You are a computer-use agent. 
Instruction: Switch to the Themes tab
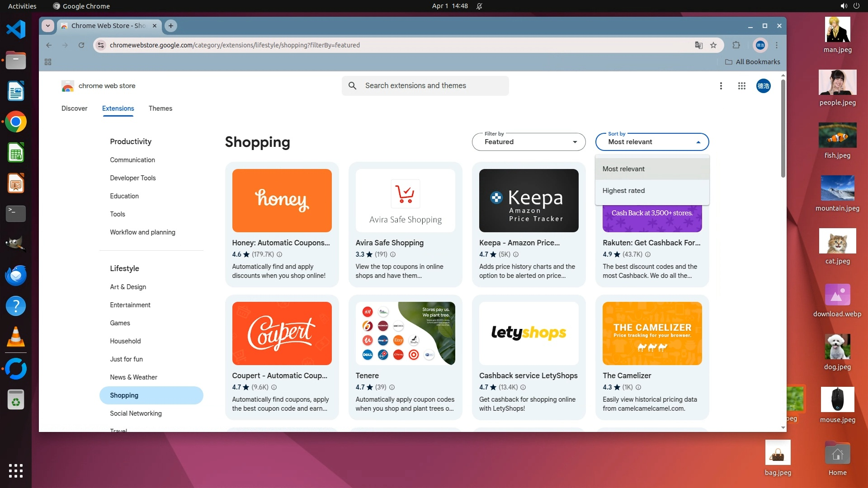pos(160,108)
